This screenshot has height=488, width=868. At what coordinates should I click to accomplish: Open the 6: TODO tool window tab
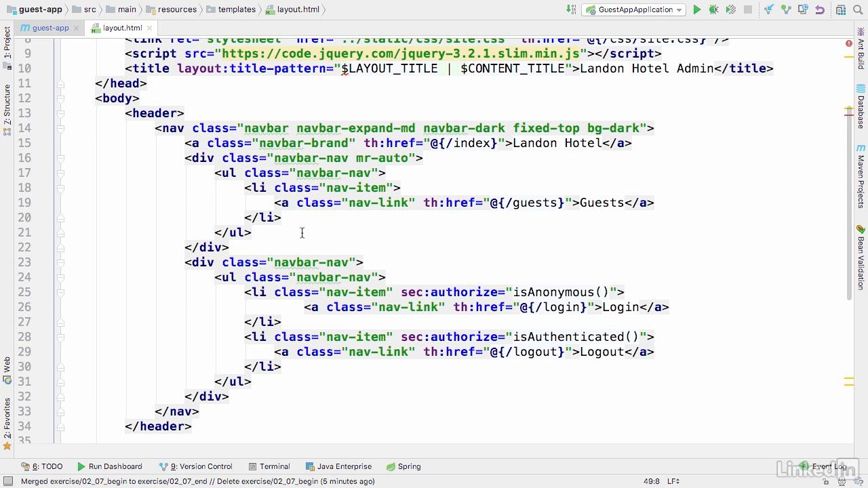41,466
